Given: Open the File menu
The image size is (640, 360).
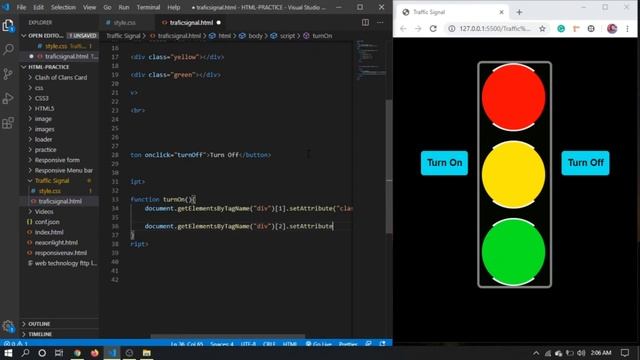Looking at the screenshot, I should [x=21, y=7].
